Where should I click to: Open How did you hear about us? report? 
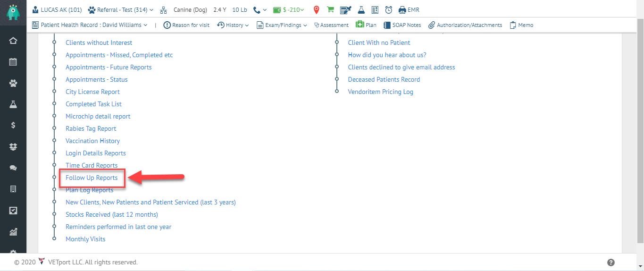(x=387, y=55)
